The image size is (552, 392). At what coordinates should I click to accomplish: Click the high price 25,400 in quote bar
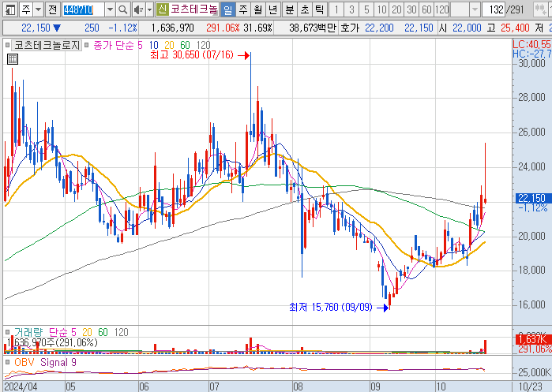[515, 28]
